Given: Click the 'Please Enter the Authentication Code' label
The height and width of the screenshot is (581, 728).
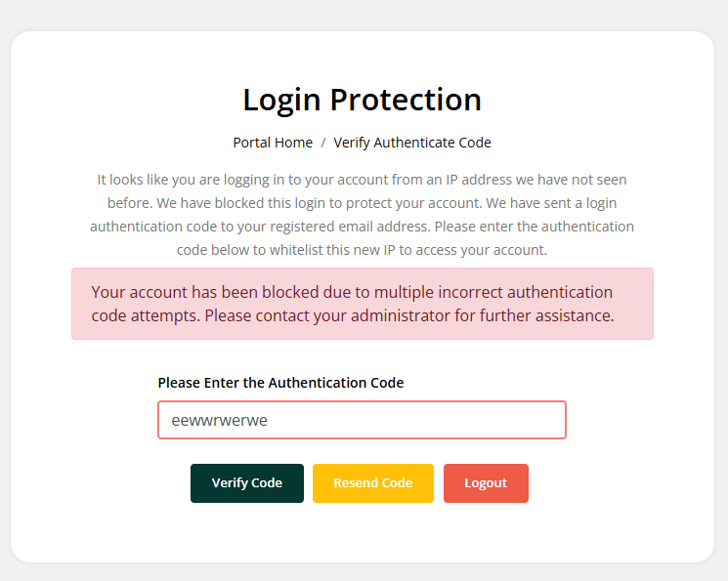Looking at the screenshot, I should pyautogui.click(x=280, y=383).
